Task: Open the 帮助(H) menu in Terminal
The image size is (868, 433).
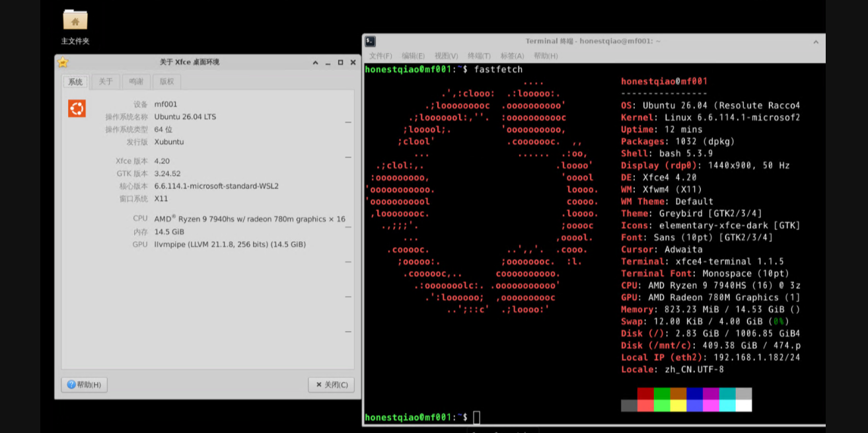Action: click(x=546, y=56)
